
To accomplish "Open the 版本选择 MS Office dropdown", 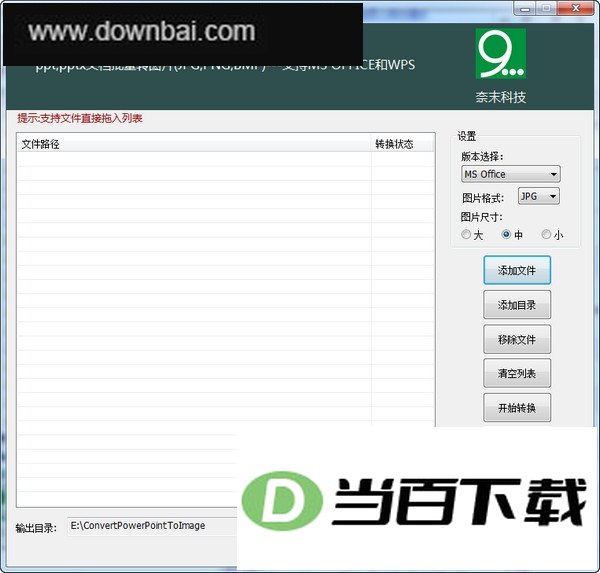I will [511, 174].
